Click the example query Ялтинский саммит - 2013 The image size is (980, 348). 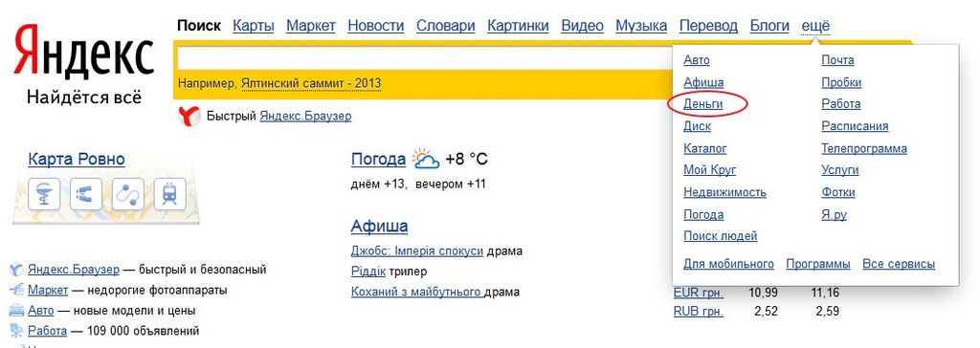point(311,83)
